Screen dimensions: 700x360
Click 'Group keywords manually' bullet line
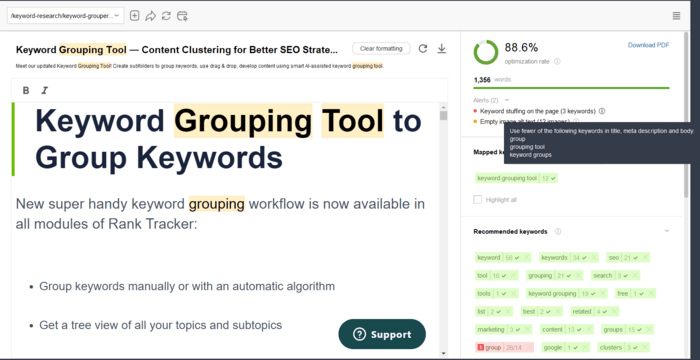[187, 286]
